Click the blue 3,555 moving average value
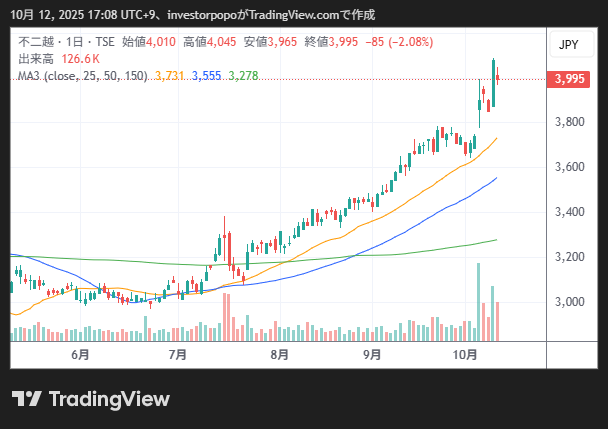Viewport: 608px width, 429px height. (x=207, y=75)
